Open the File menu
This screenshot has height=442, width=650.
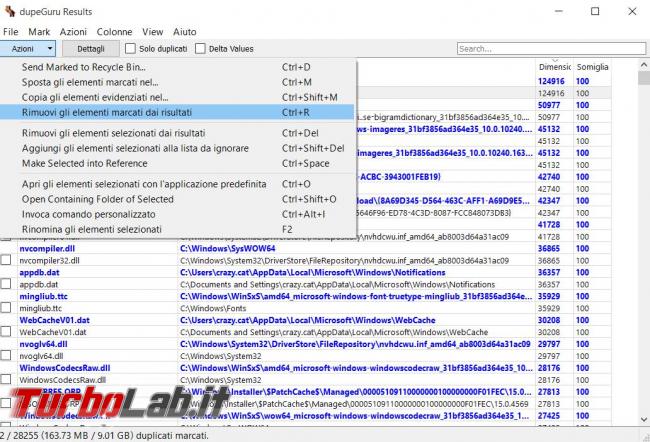pos(10,32)
